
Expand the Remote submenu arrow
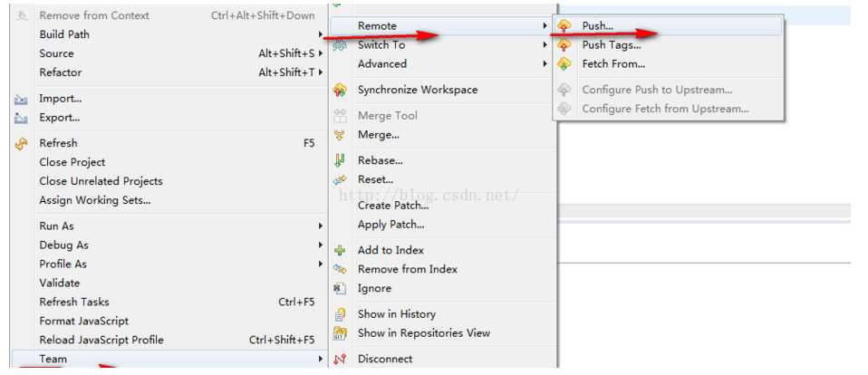coord(545,26)
